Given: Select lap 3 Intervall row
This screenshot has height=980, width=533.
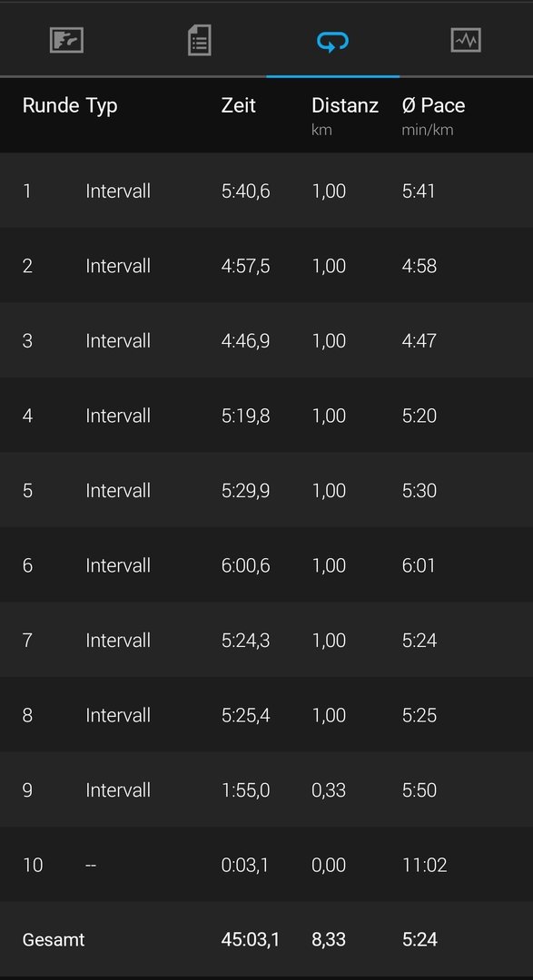Looking at the screenshot, I should [267, 340].
